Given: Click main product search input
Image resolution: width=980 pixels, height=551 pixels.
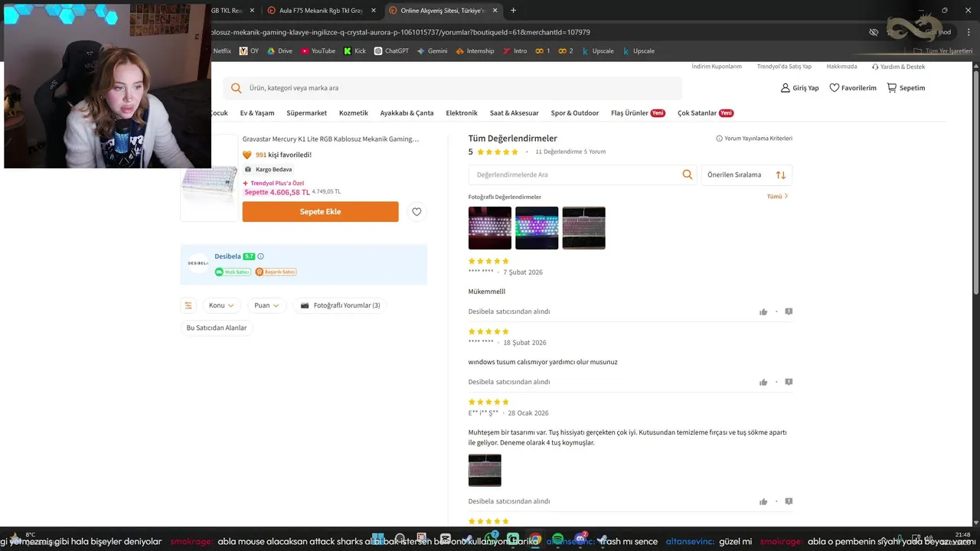Looking at the screenshot, I should coord(452,88).
